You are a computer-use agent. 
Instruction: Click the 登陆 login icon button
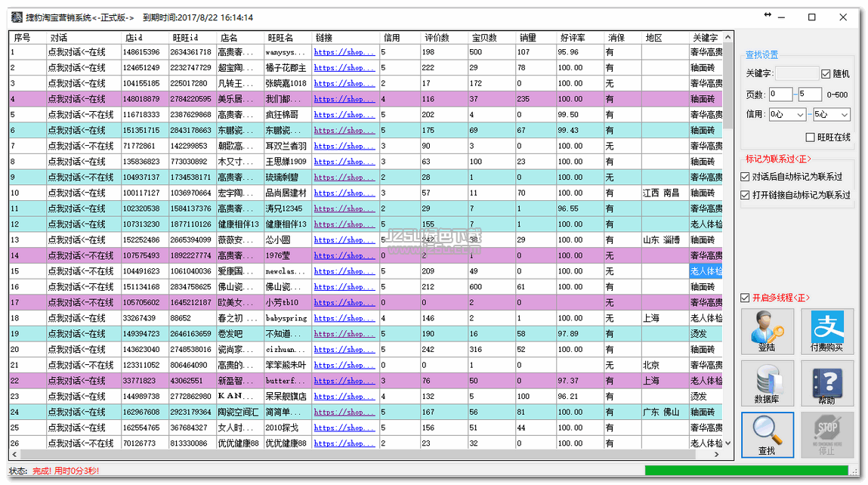tap(768, 331)
